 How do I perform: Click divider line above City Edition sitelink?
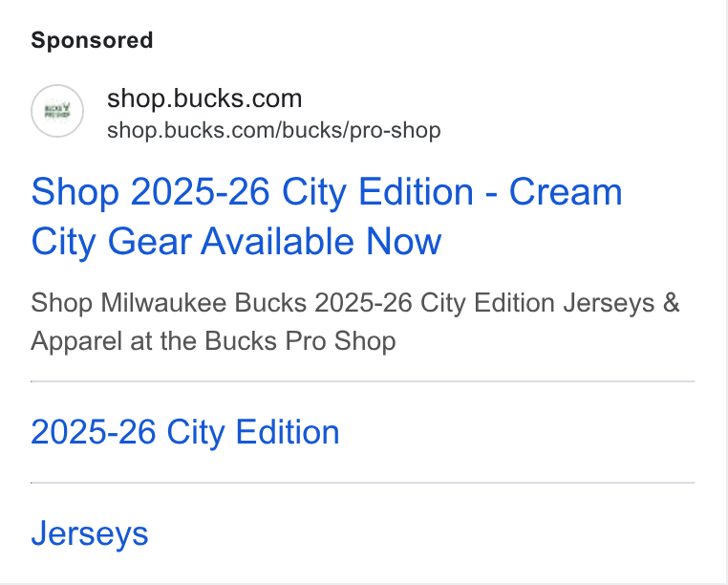363,381
